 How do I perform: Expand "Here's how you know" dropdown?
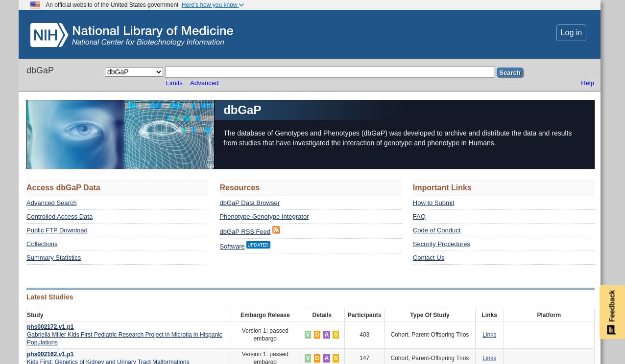pyautogui.click(x=213, y=5)
